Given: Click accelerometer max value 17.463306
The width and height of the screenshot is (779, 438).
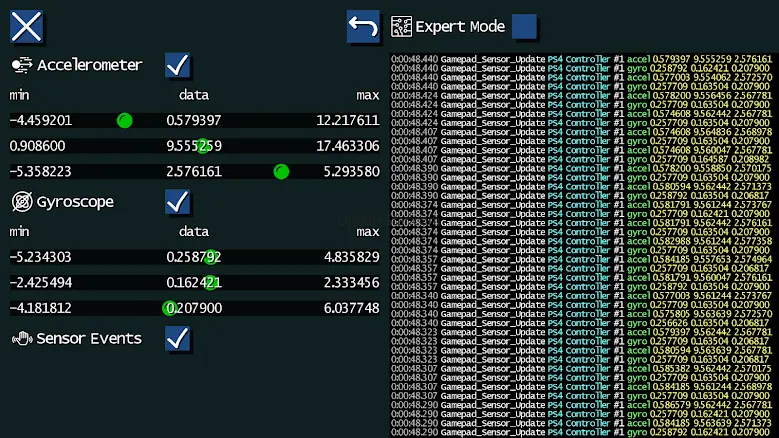Looking at the screenshot, I should tap(348, 146).
